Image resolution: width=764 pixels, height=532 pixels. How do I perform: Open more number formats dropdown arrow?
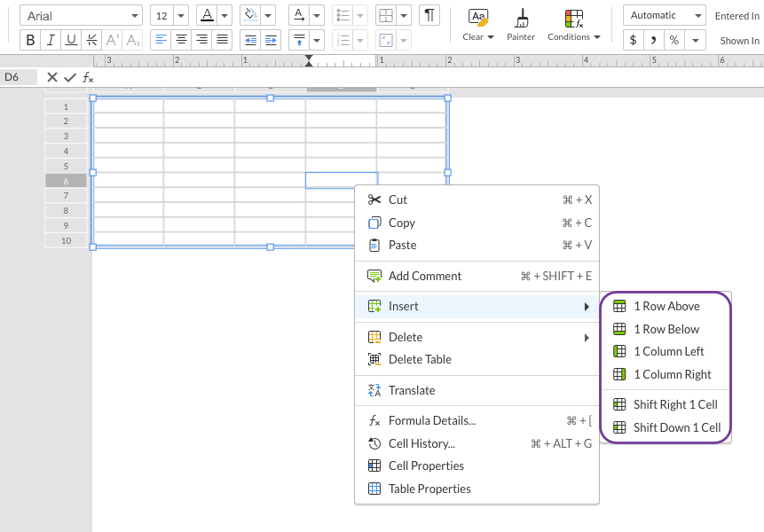pyautogui.click(x=696, y=40)
